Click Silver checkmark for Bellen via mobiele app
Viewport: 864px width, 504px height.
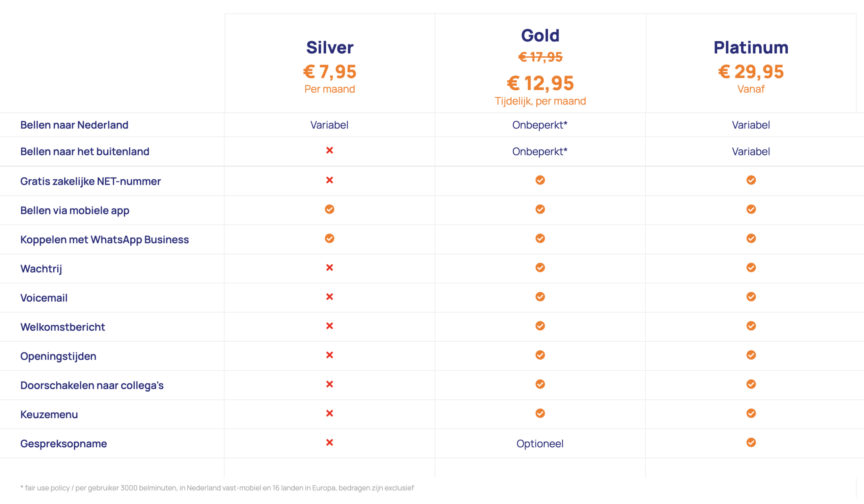[x=329, y=209]
